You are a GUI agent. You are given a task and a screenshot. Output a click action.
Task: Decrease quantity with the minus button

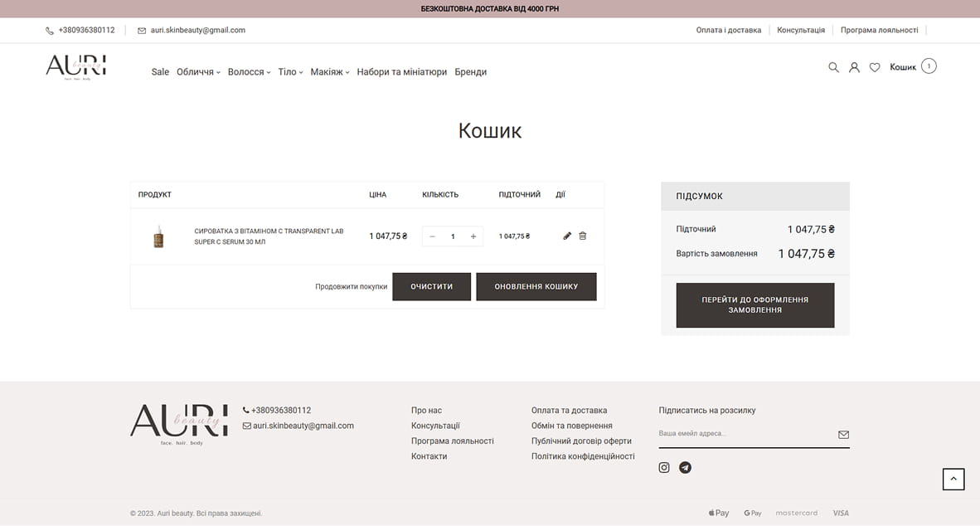coord(432,236)
